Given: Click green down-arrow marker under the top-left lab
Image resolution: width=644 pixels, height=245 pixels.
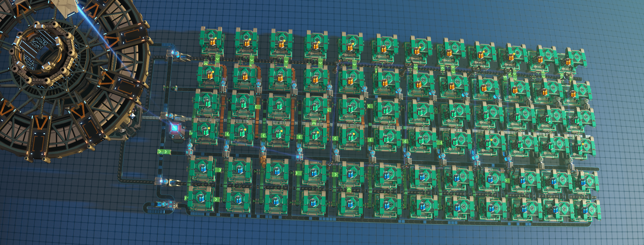Looking at the screenshot, I should click(217, 59).
